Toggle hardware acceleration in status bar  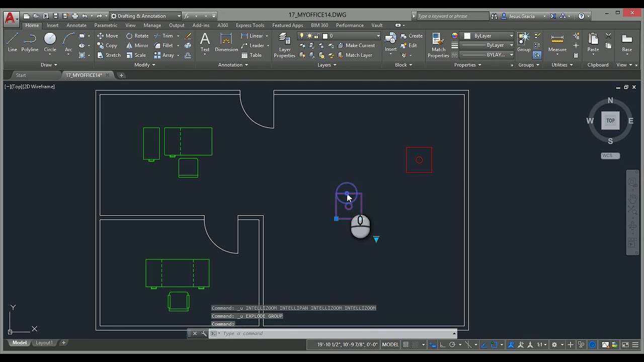[x=593, y=345]
